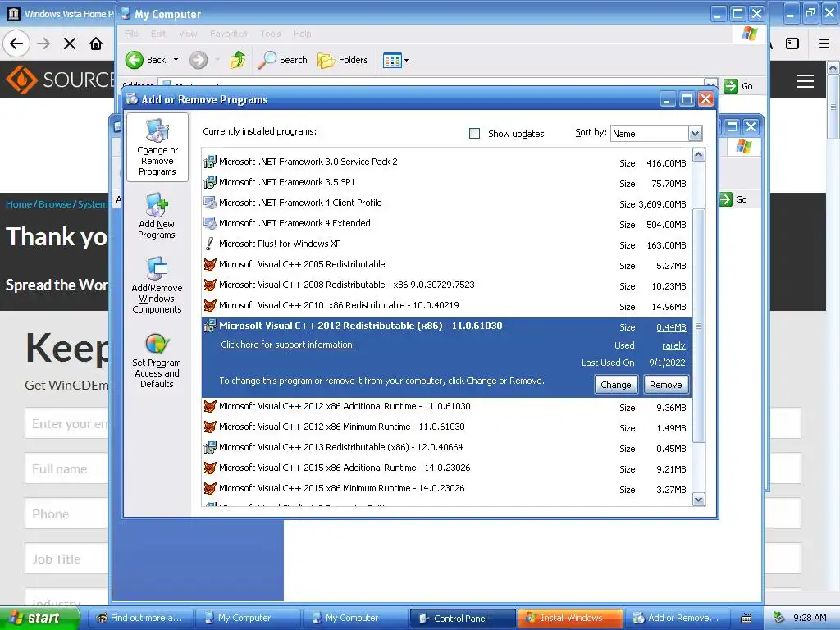Click the Views icon in My Computer toolbar
This screenshot has height=630, width=840.
[391, 60]
